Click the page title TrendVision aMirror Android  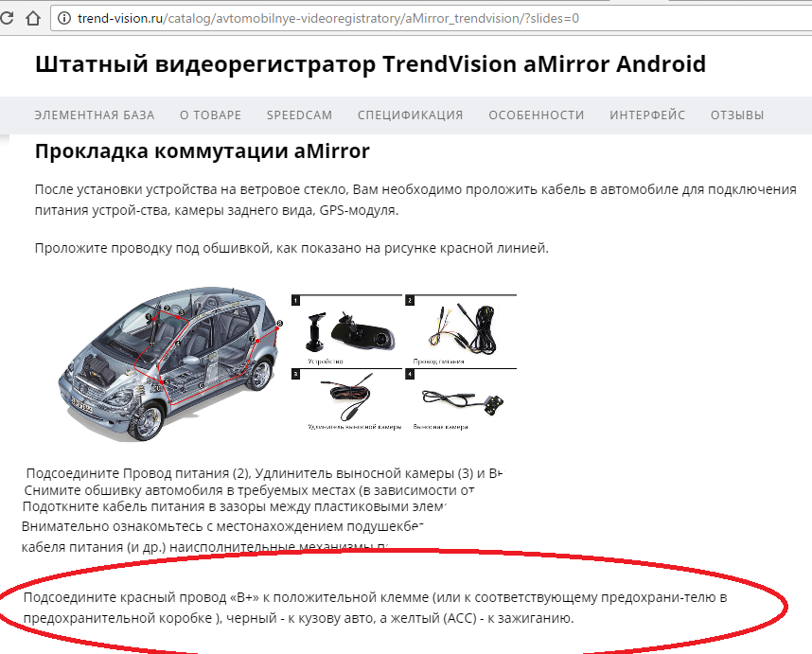pos(370,64)
